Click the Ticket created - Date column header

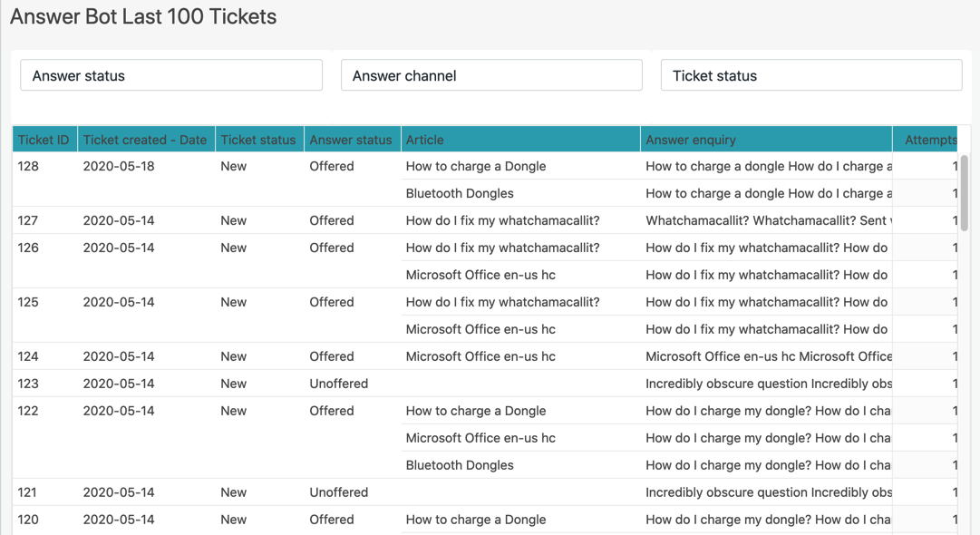click(145, 140)
